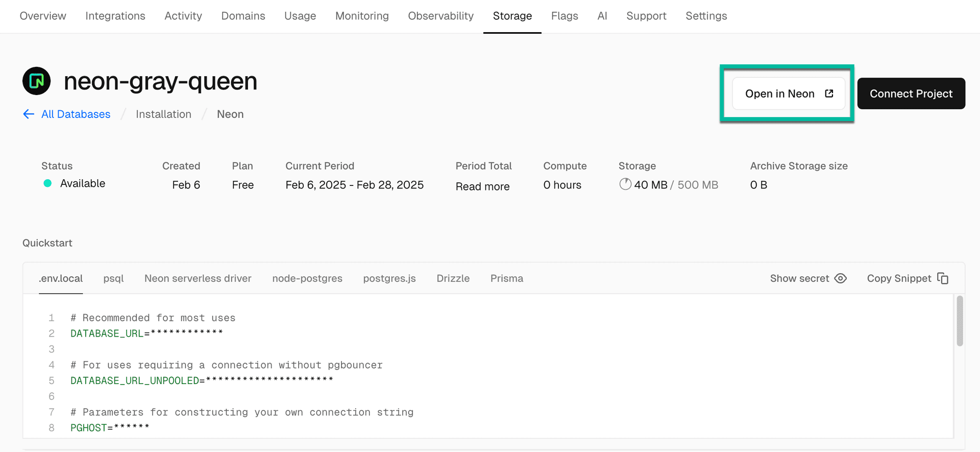Go to the Flags tab
This screenshot has width=980, height=452.
point(564,16)
